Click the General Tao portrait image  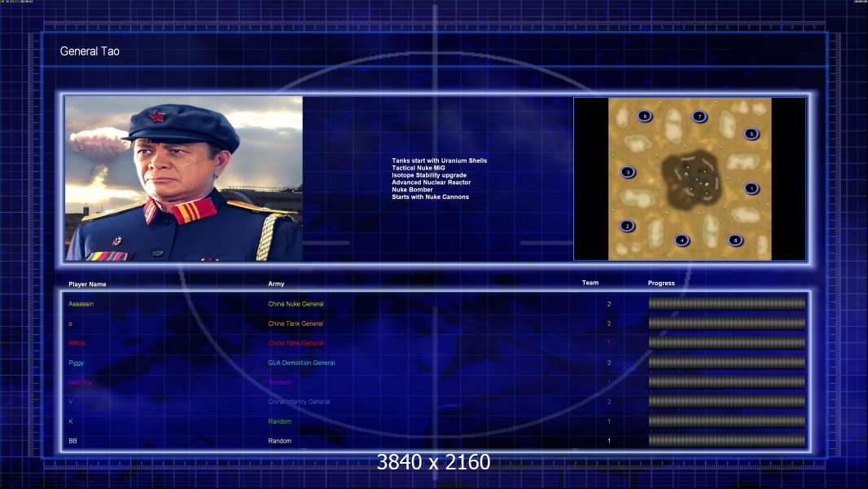point(184,178)
